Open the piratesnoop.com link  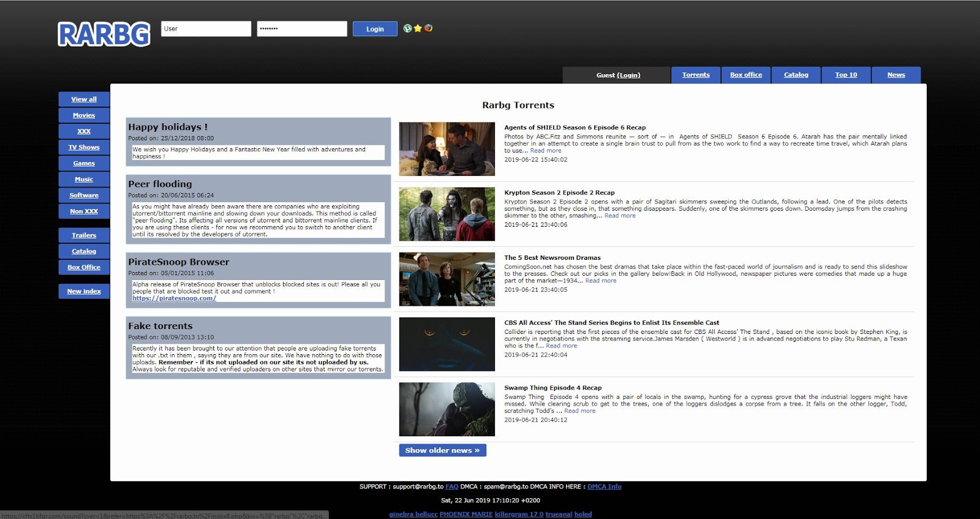tap(174, 298)
